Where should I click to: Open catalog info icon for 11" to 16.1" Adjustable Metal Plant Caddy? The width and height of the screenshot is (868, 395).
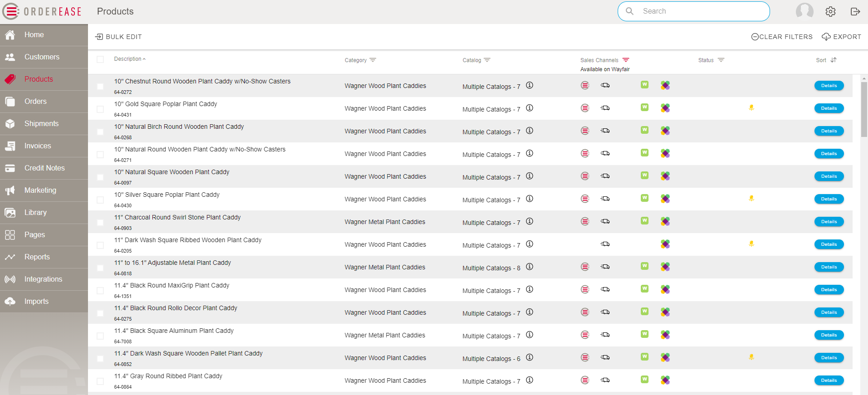[529, 267]
